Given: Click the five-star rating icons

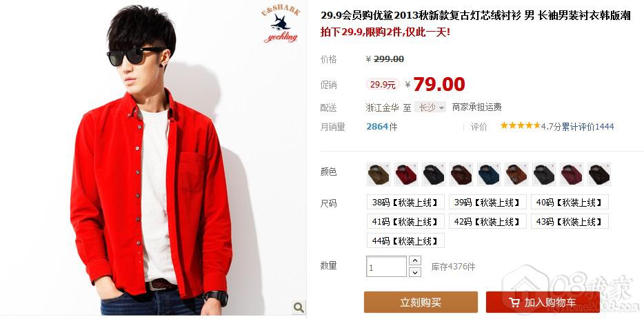Looking at the screenshot, I should click(520, 125).
